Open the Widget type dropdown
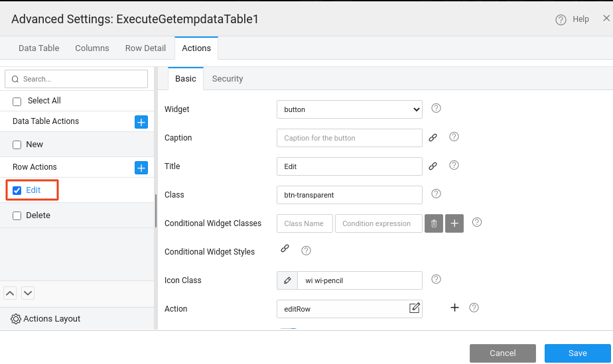Viewport: 613px width, 364px height. click(x=349, y=109)
